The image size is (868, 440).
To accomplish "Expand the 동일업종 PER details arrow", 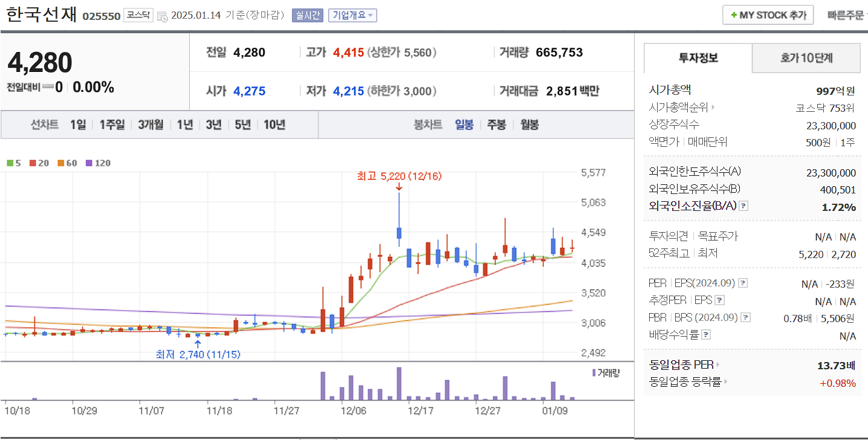I will (x=716, y=364).
